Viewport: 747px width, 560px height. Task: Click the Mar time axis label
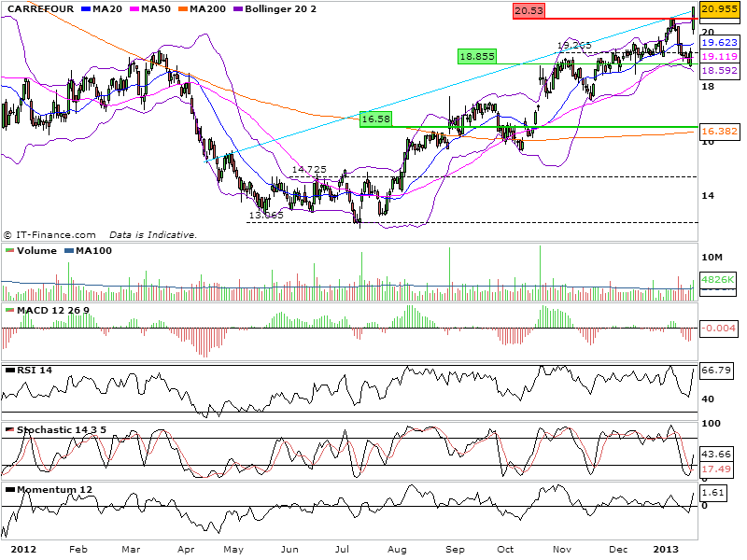[x=131, y=550]
